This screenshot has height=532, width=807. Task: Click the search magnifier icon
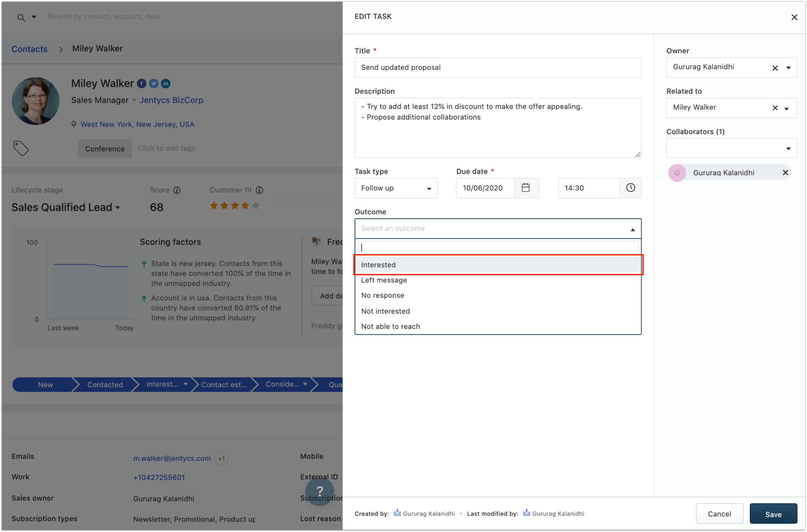point(21,18)
